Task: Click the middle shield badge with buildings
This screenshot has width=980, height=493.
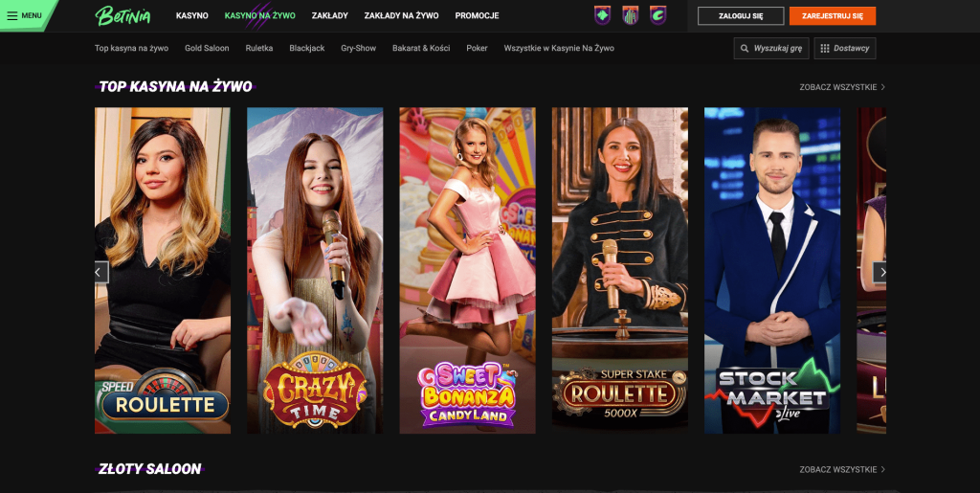Action: click(x=630, y=15)
